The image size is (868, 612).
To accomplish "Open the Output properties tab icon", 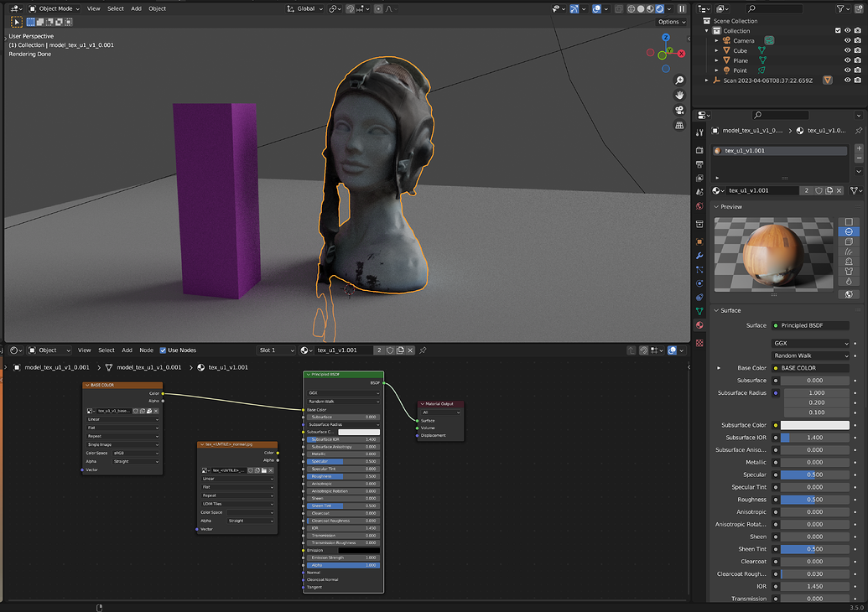I will coord(699,164).
